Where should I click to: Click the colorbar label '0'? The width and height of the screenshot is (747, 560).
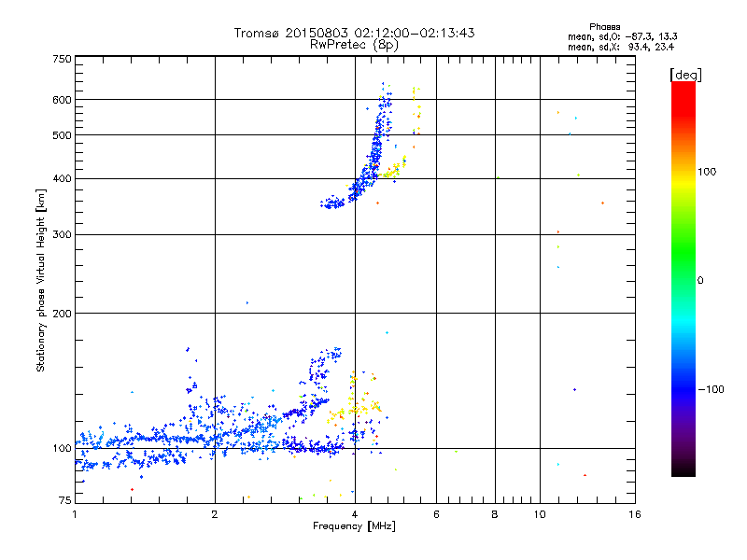pyautogui.click(x=700, y=280)
